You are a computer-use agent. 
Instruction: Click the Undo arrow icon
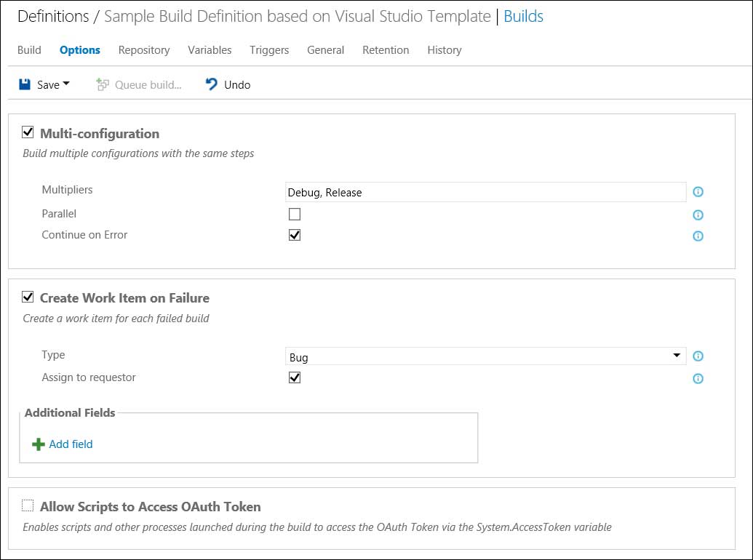[x=212, y=84]
